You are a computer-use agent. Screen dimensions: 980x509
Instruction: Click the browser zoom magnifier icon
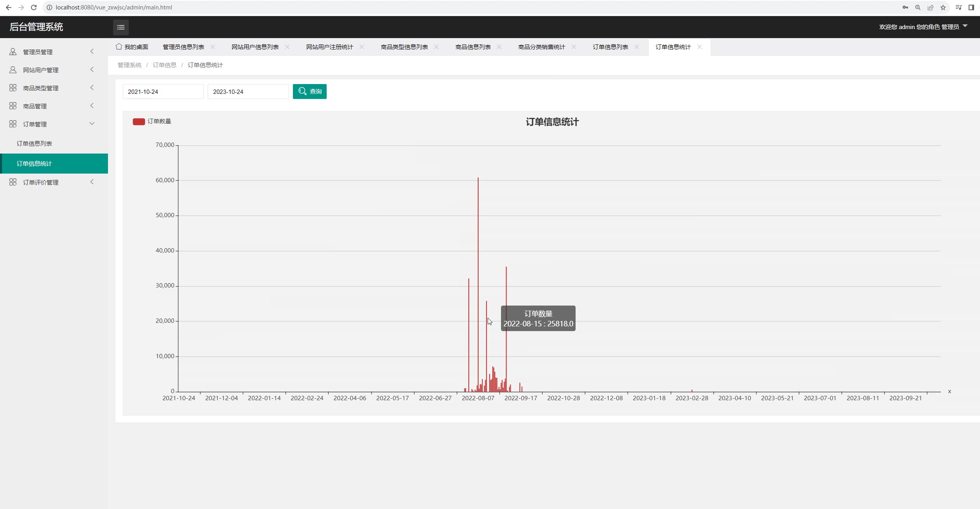(918, 7)
